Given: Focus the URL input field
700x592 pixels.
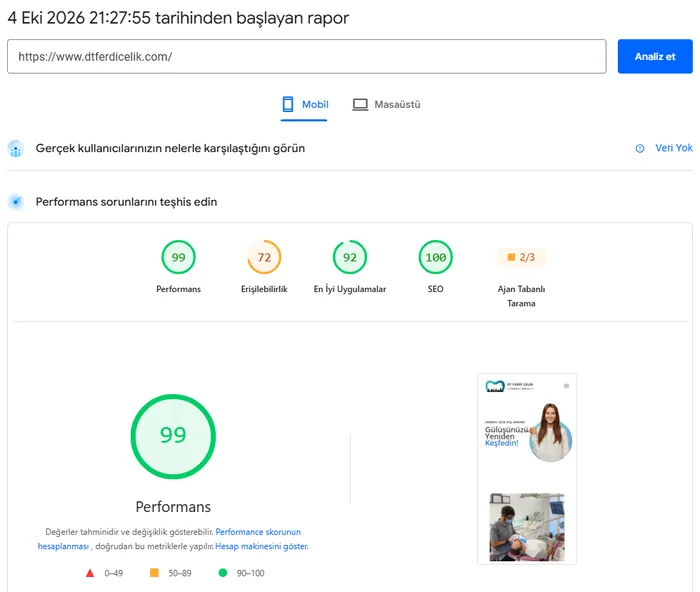Looking at the screenshot, I should tap(307, 56).
